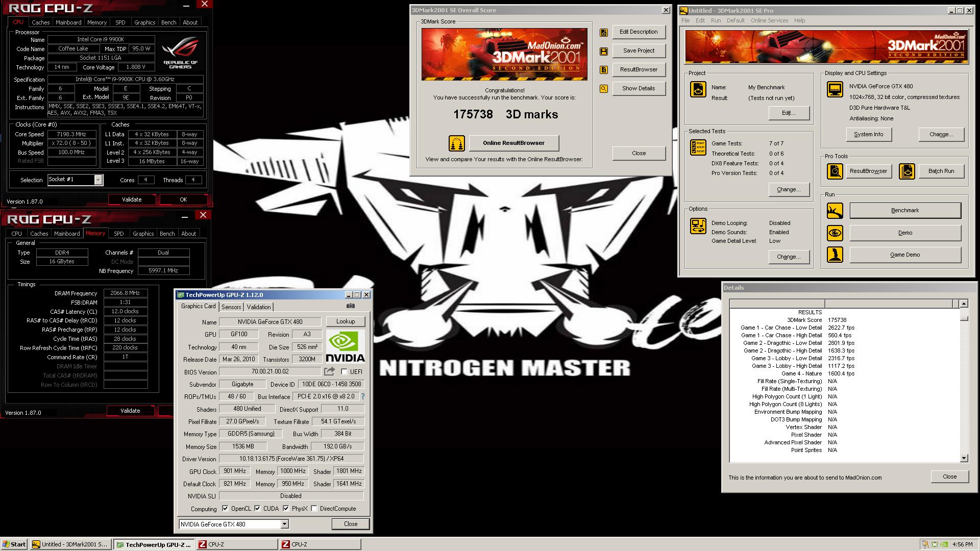Image resolution: width=980 pixels, height=551 pixels.
Task: Toggle the CUDA checkbox
Action: click(x=257, y=509)
